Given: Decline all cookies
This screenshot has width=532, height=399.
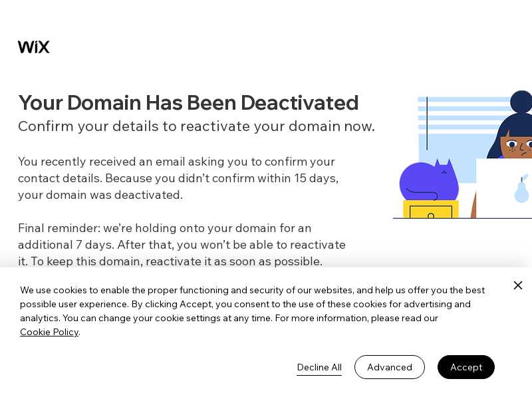Looking at the screenshot, I should click(x=319, y=367).
